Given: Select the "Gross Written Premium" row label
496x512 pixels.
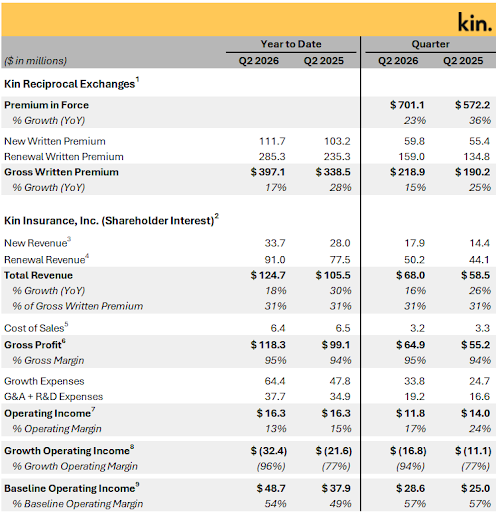Looking at the screenshot, I should click(x=61, y=172).
